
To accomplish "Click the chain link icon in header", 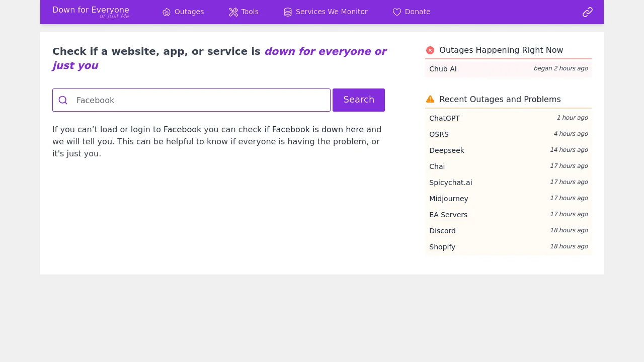I will [x=587, y=12].
